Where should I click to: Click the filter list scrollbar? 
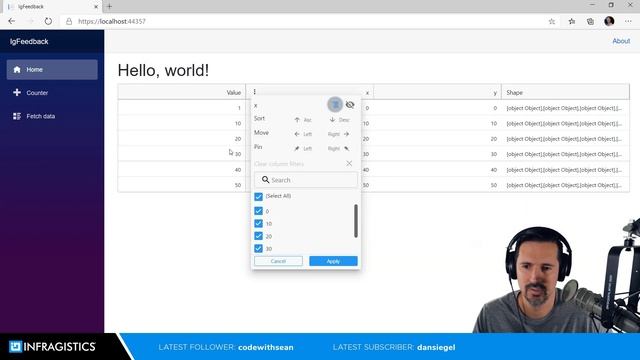pos(356,221)
